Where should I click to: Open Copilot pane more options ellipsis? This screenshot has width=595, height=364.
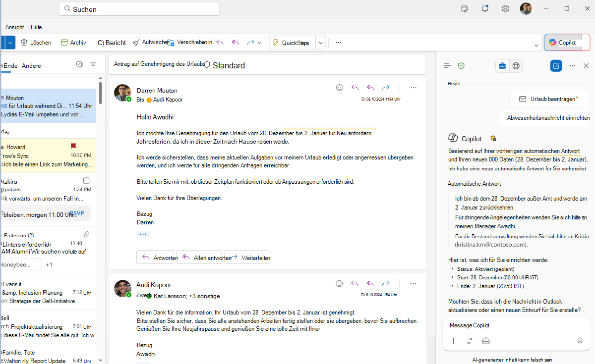coord(573,65)
